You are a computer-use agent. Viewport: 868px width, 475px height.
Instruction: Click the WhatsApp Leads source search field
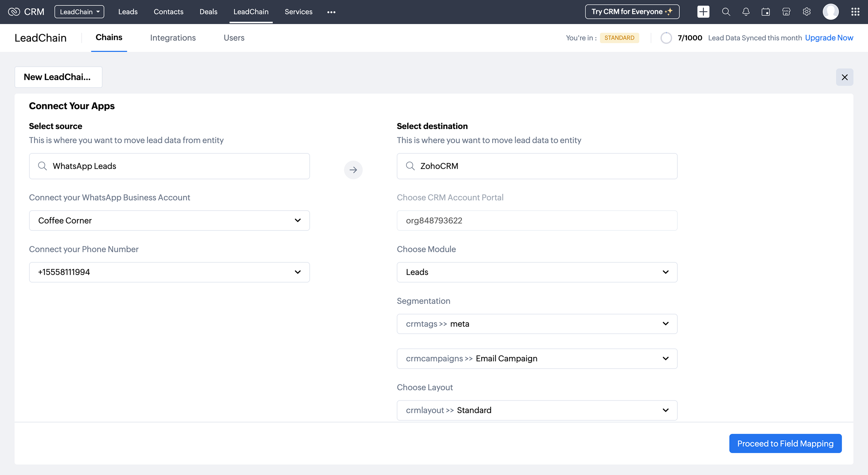point(169,166)
